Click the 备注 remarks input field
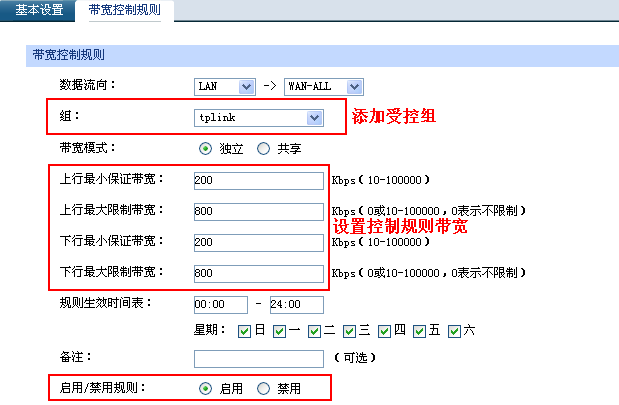This screenshot has height=405, width=619. tap(259, 358)
